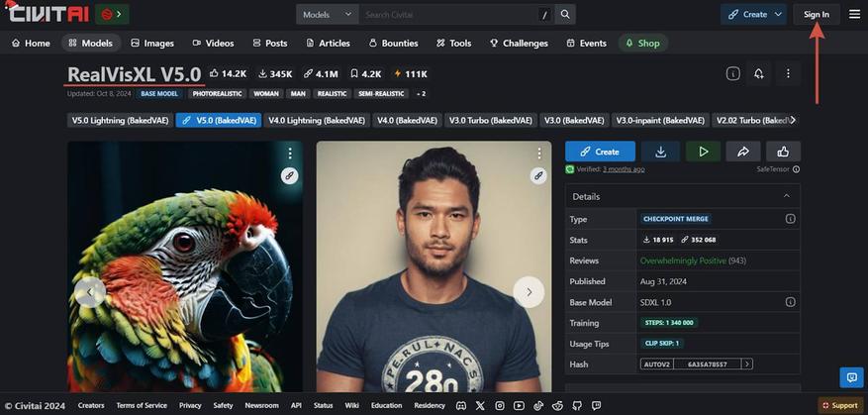Click the PHOTOREALISTIC tag
The height and width of the screenshot is (415, 868).
[x=217, y=94]
